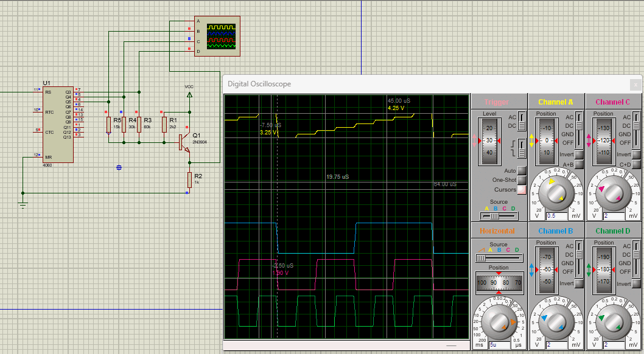Toggle Invert on Channel D
This screenshot has width=644, height=354.
pyautogui.click(x=636, y=283)
